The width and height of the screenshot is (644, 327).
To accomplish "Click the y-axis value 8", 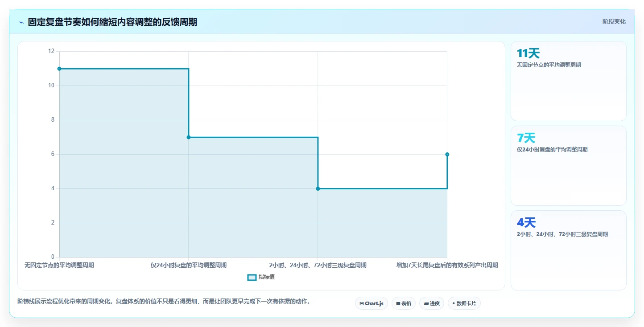I will tap(53, 120).
